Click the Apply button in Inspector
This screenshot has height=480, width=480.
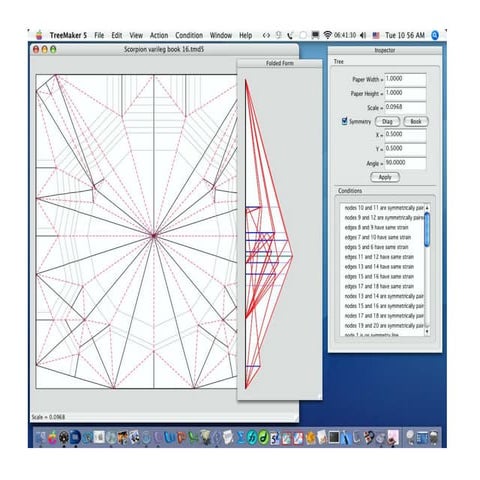pyautogui.click(x=385, y=177)
